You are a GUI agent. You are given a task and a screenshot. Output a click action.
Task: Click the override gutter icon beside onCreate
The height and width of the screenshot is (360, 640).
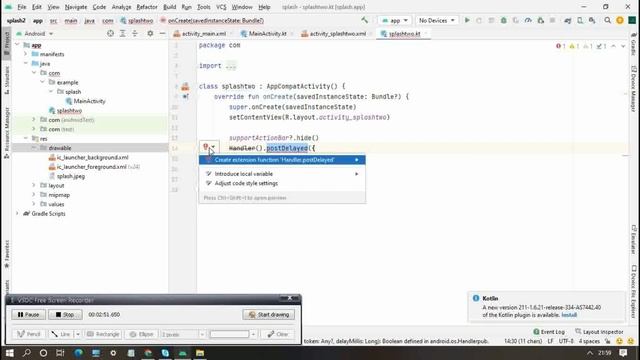[x=185, y=97]
